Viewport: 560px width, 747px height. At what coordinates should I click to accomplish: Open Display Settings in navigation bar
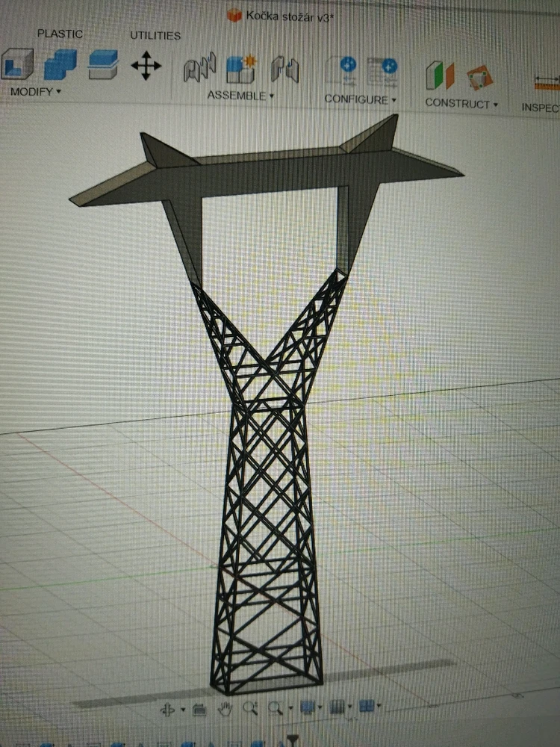307,707
